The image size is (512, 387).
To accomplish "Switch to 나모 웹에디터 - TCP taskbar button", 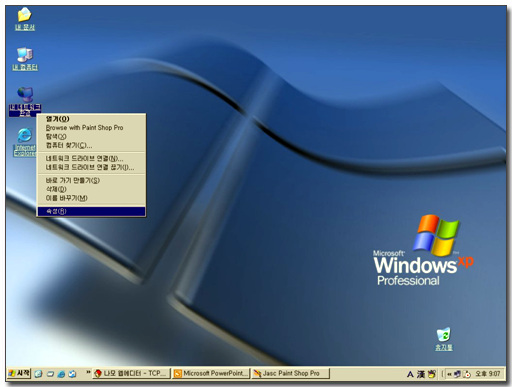I will pyautogui.click(x=131, y=373).
